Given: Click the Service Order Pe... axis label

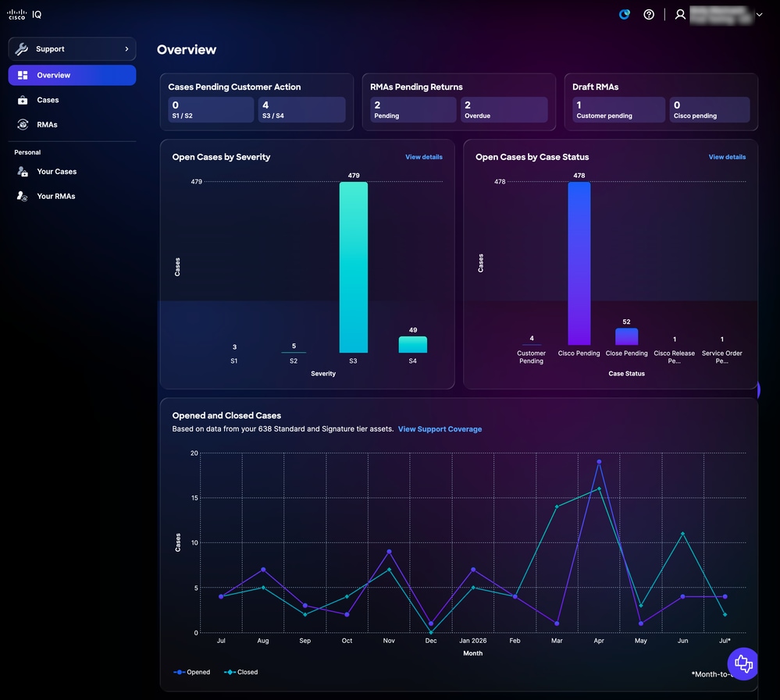Looking at the screenshot, I should pyautogui.click(x=721, y=357).
